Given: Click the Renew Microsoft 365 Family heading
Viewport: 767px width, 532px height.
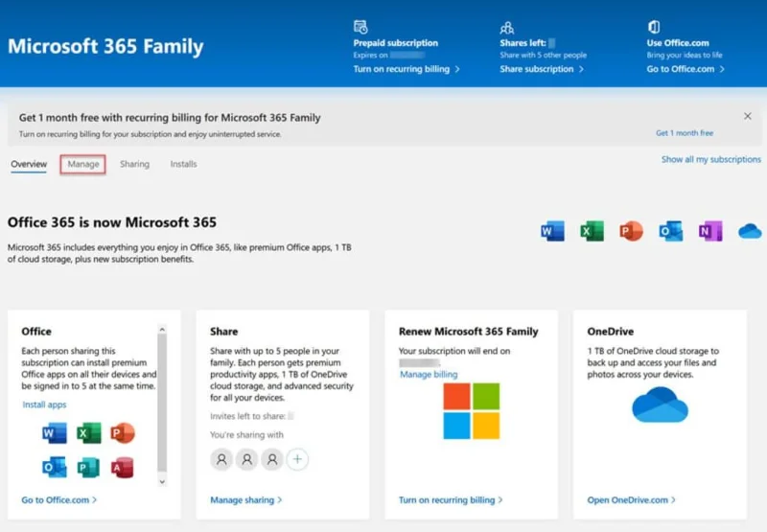Looking at the screenshot, I should tap(468, 332).
